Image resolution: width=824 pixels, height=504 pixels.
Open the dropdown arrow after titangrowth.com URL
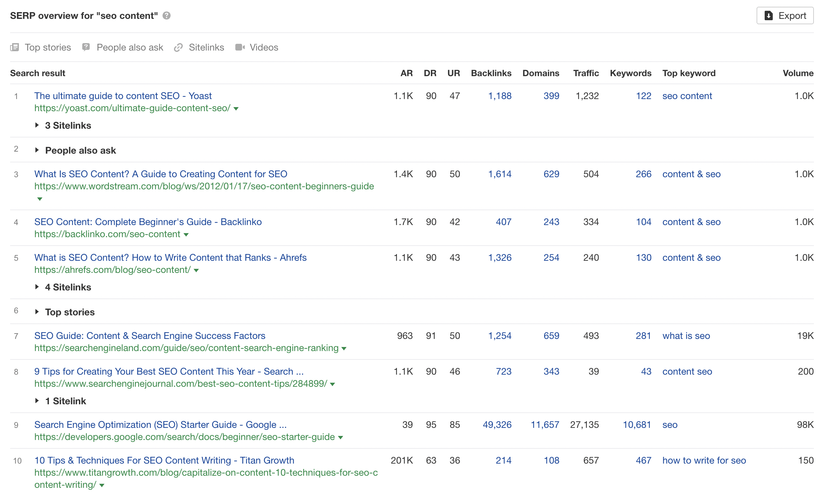click(x=102, y=485)
